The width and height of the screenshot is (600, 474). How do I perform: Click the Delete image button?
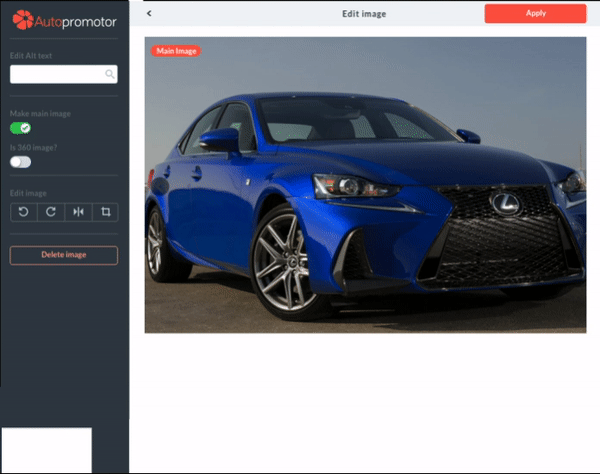[x=64, y=255]
